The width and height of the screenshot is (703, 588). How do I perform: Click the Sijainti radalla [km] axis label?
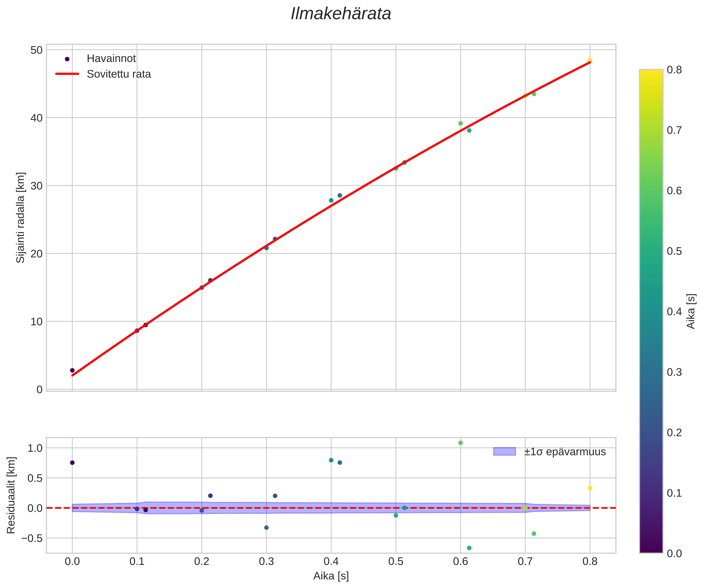pyautogui.click(x=21, y=218)
